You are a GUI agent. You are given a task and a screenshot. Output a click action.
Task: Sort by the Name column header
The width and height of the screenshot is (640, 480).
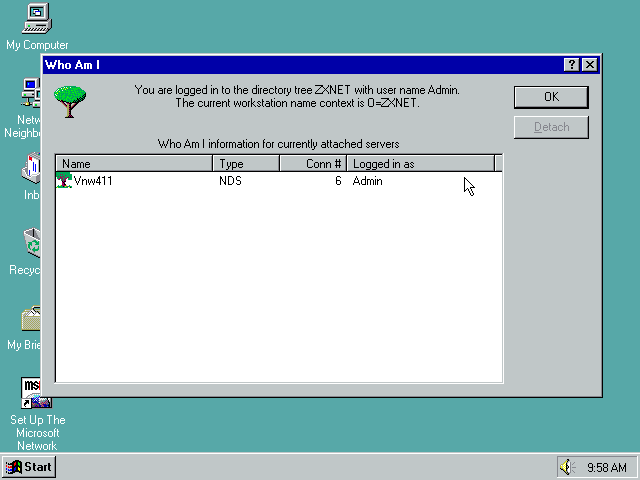coord(134,164)
